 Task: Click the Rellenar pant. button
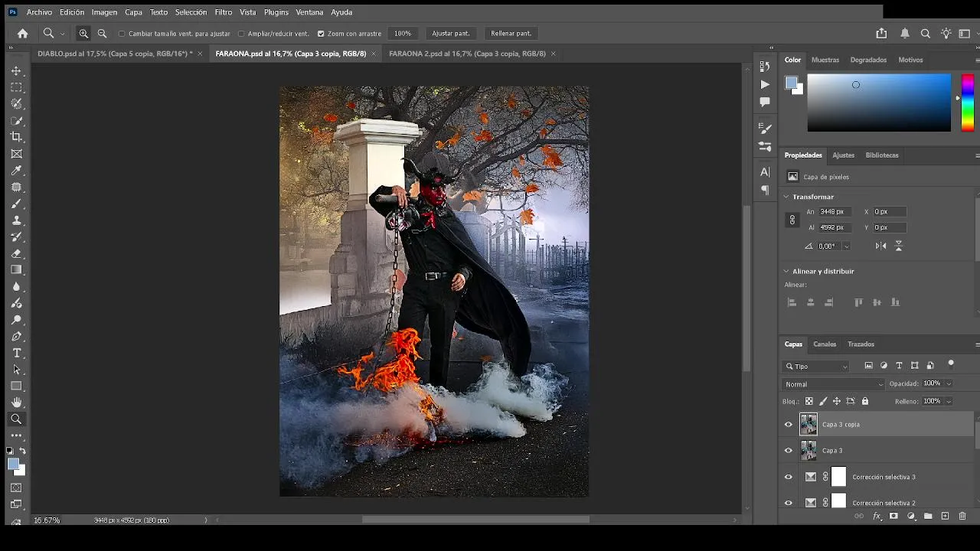coord(511,34)
